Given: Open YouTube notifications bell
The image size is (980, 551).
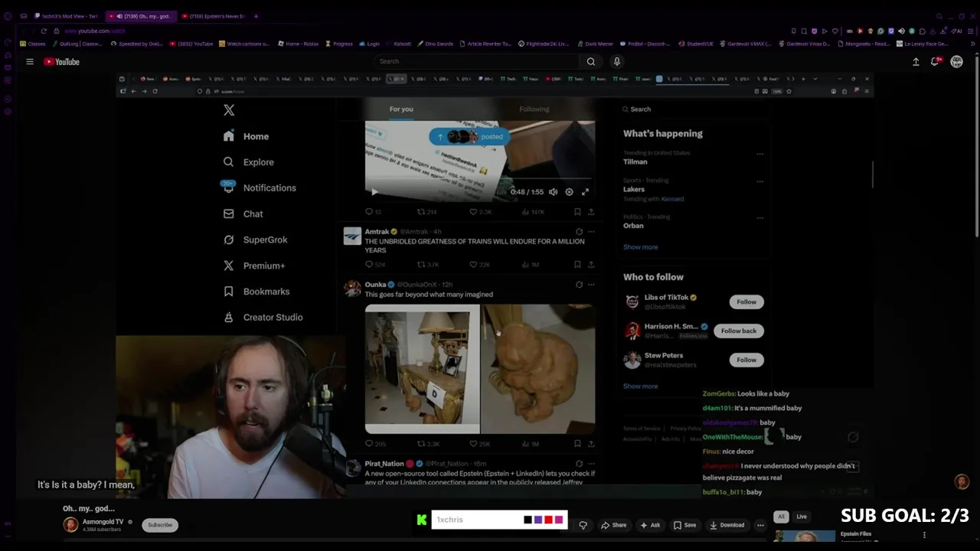Looking at the screenshot, I should pos(935,62).
